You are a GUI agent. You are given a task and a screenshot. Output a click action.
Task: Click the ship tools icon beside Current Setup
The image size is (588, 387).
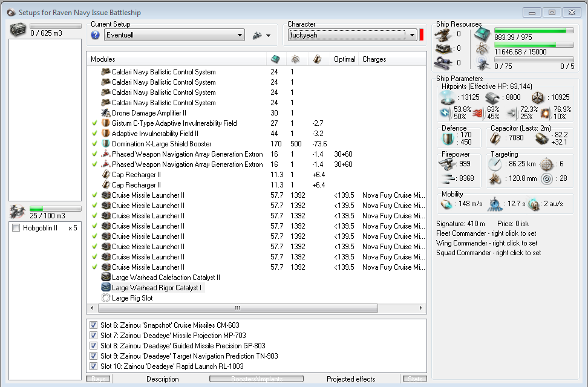257,35
